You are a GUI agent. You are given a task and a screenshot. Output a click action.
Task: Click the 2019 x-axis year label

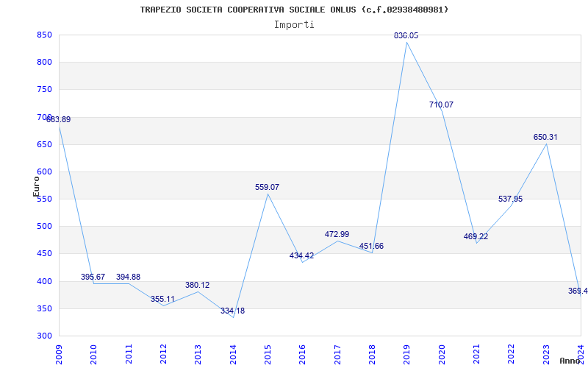407,355
